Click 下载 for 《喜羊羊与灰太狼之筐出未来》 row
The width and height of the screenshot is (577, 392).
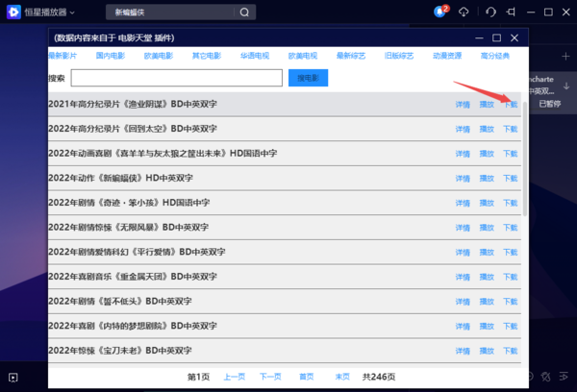[511, 154]
